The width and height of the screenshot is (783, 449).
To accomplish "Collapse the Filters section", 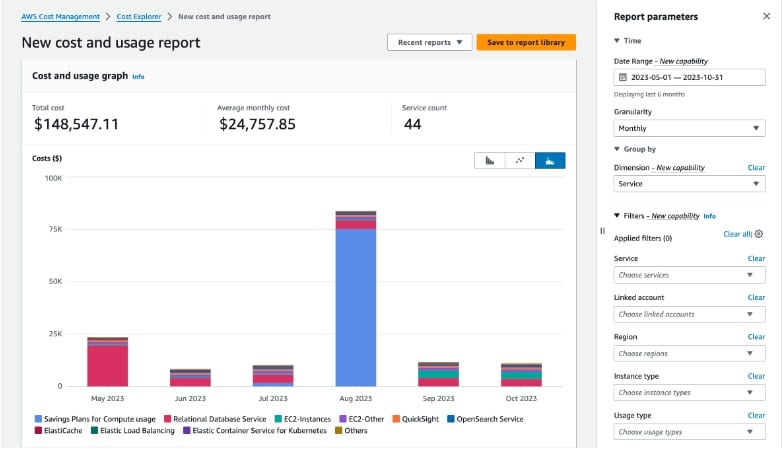I will click(617, 215).
